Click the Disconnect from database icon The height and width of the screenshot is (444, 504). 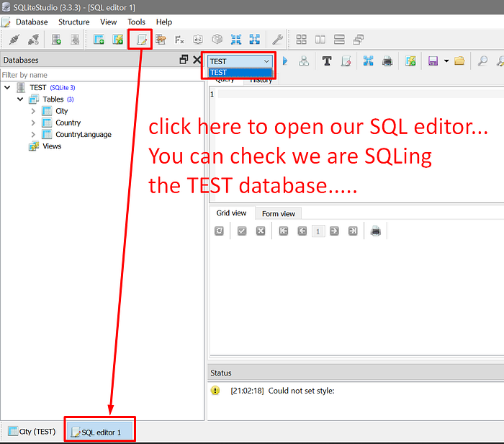pyautogui.click(x=33, y=40)
